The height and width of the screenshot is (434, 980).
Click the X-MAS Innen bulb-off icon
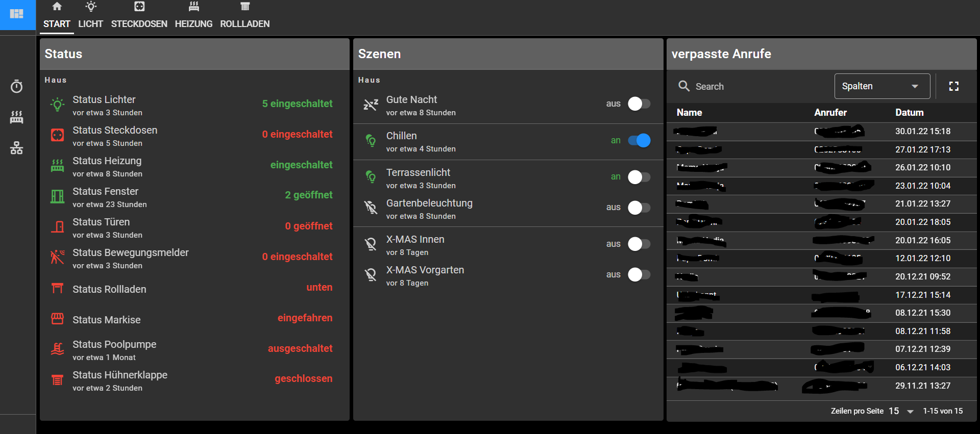click(371, 244)
